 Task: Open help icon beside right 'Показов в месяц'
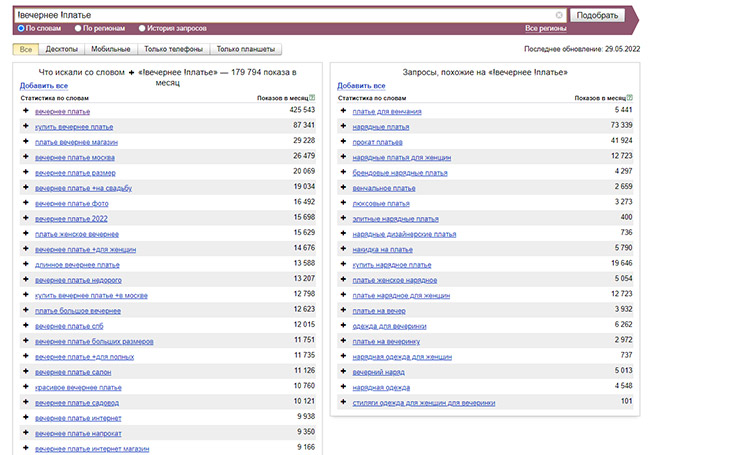pyautogui.click(x=629, y=98)
